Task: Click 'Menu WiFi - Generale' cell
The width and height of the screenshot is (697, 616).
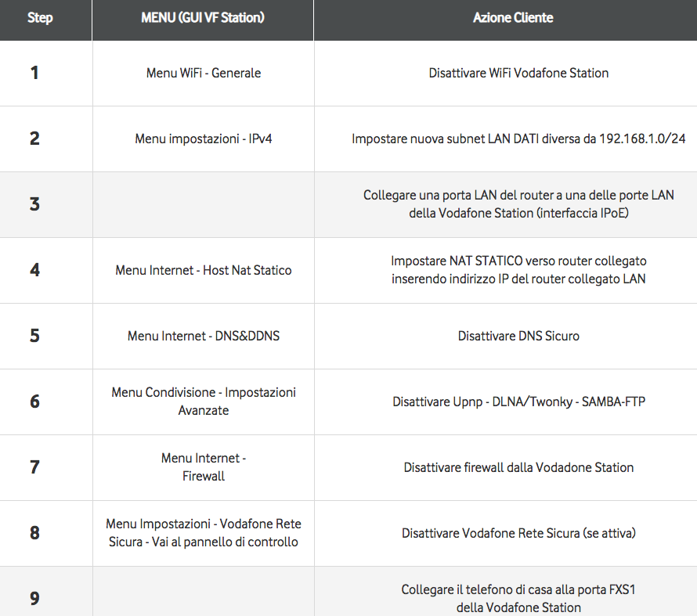Action: [x=204, y=73]
